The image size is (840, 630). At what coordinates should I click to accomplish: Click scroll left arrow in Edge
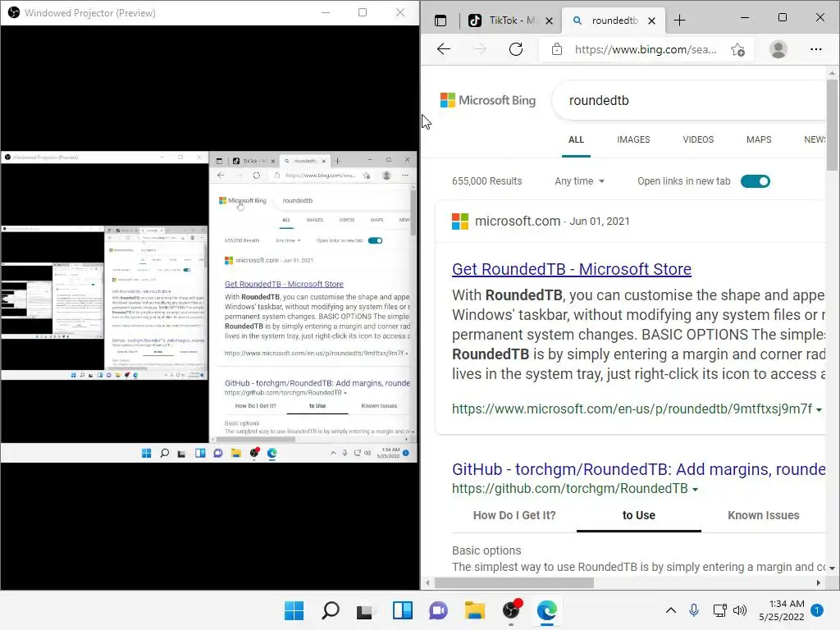(427, 582)
